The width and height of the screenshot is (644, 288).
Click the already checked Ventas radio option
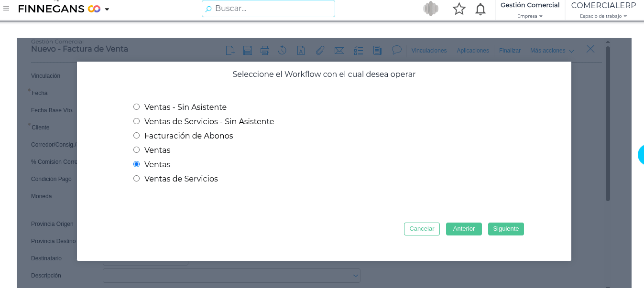136,164
